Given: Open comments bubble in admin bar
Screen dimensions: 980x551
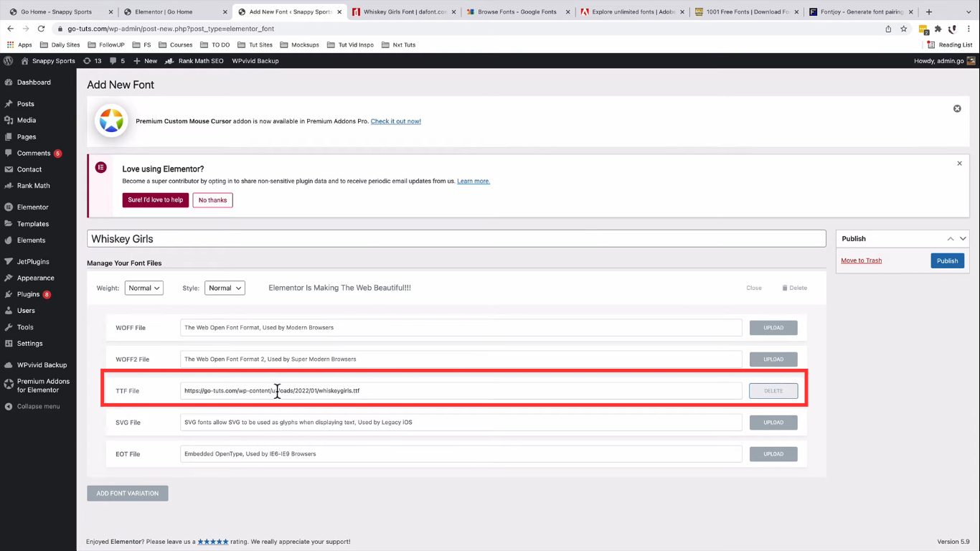Looking at the screenshot, I should (x=117, y=61).
